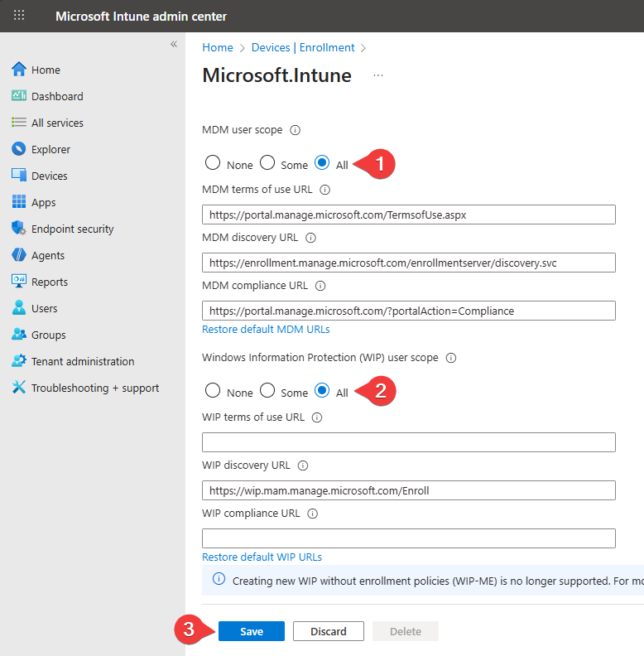Click the Devices monitor icon
The height and width of the screenshot is (656, 644).
[19, 176]
